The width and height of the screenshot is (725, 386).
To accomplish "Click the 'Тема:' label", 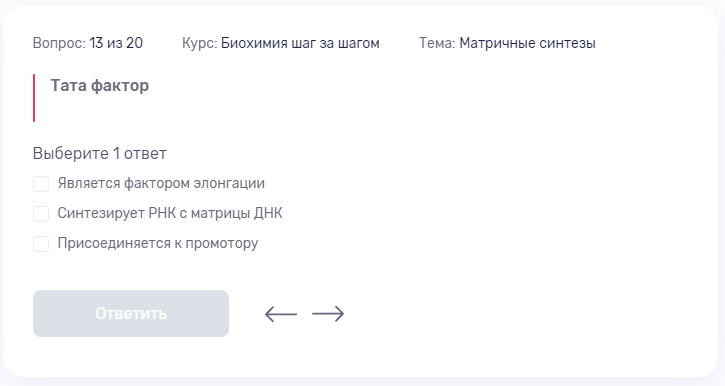I will coord(437,43).
